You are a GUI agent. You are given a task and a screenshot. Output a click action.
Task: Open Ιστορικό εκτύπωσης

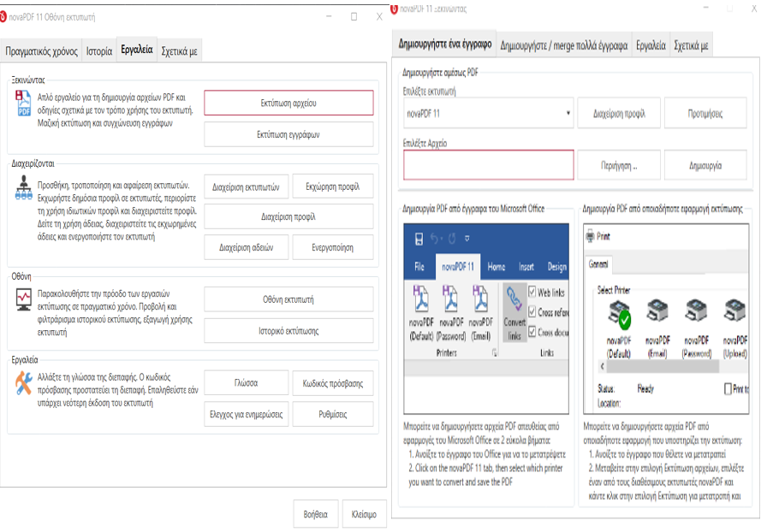pos(288,330)
